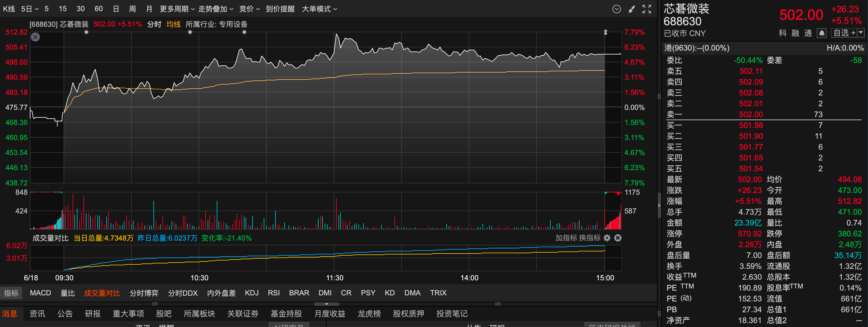Enter fullscreen chart view
868x327 pixels.
pyautogui.click(x=646, y=9)
